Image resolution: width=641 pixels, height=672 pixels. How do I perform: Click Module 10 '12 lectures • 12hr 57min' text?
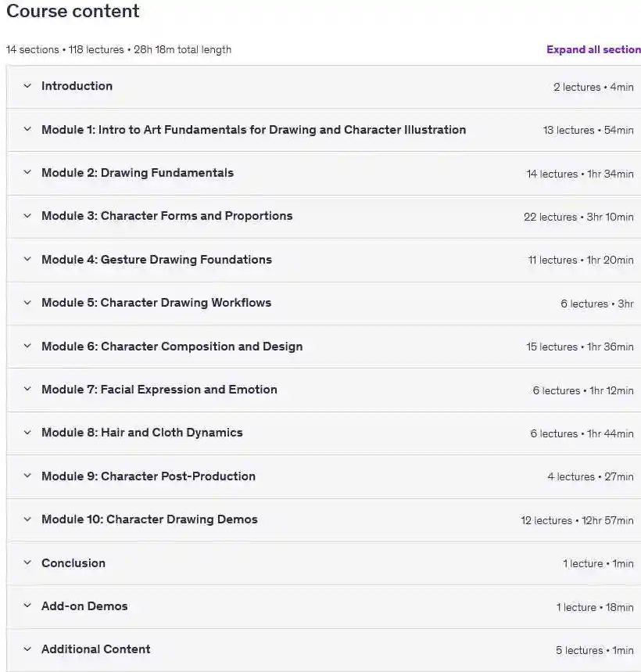point(577,520)
